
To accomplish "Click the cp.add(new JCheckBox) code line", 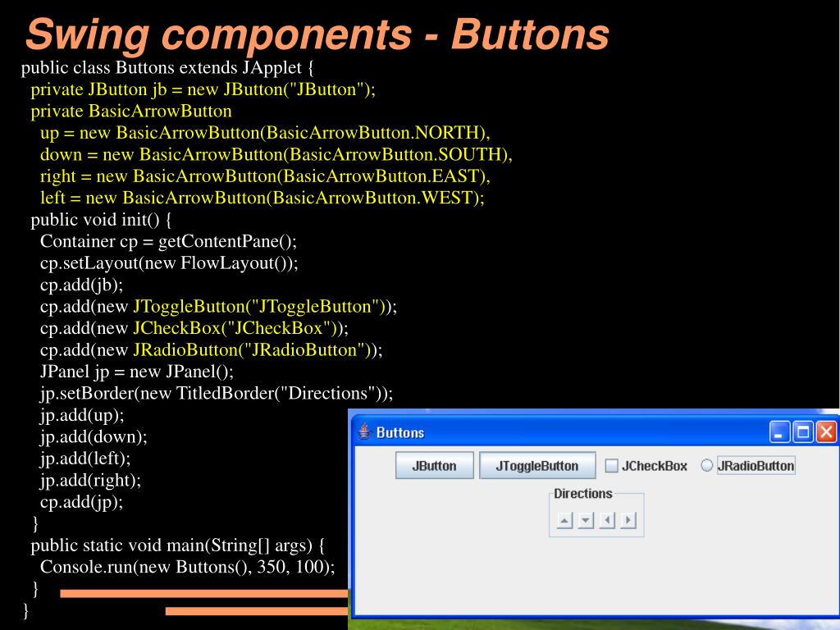I will pyautogui.click(x=194, y=328).
